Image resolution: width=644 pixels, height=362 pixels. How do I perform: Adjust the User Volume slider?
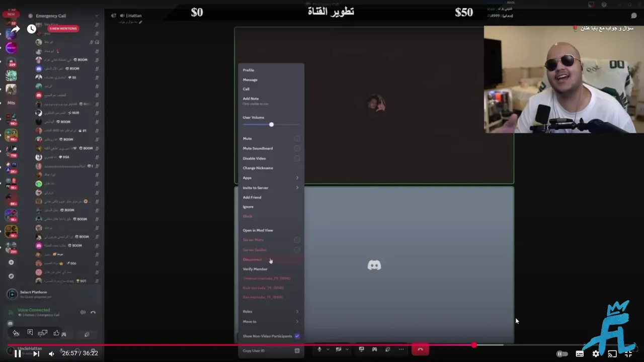pos(271,124)
